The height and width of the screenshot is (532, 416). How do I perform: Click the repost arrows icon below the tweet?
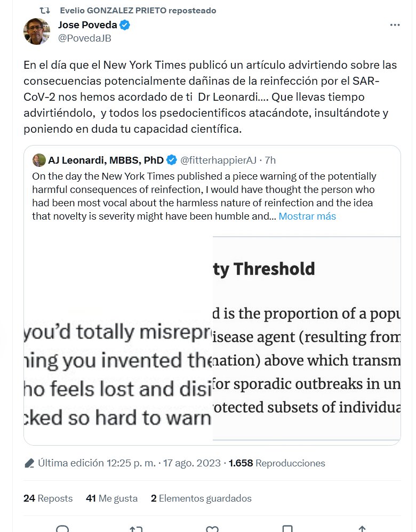[136, 529]
